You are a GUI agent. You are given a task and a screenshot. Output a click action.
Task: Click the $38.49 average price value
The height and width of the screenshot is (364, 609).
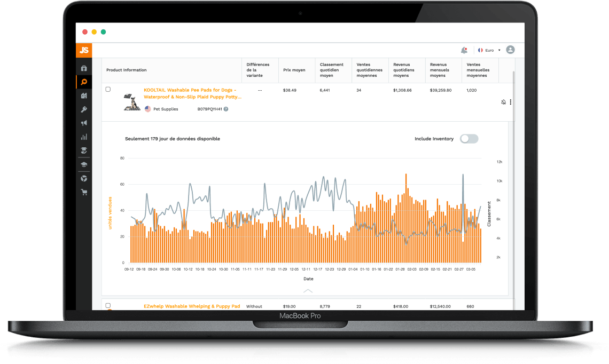coord(290,90)
